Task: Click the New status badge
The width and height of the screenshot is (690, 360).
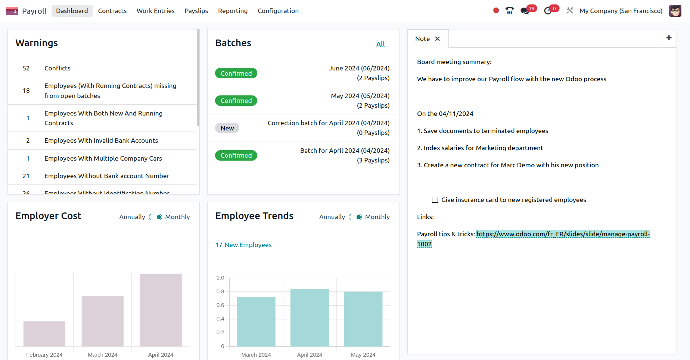Action: point(227,128)
